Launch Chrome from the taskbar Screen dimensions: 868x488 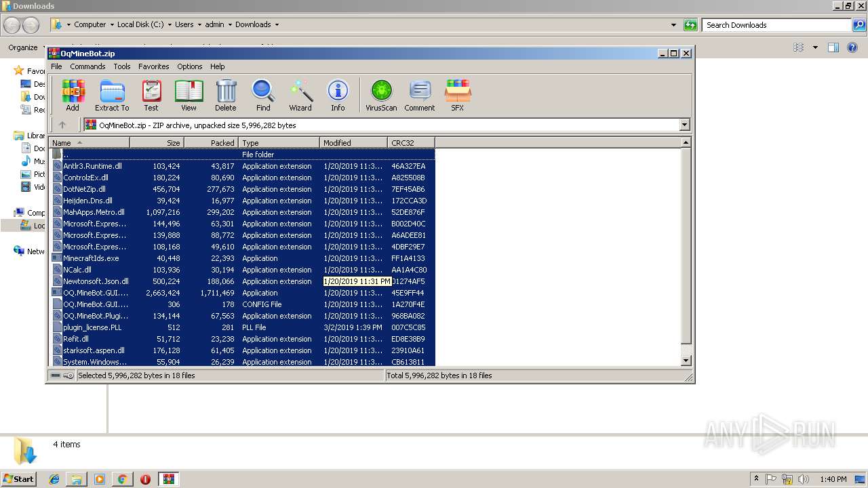pyautogui.click(x=122, y=479)
